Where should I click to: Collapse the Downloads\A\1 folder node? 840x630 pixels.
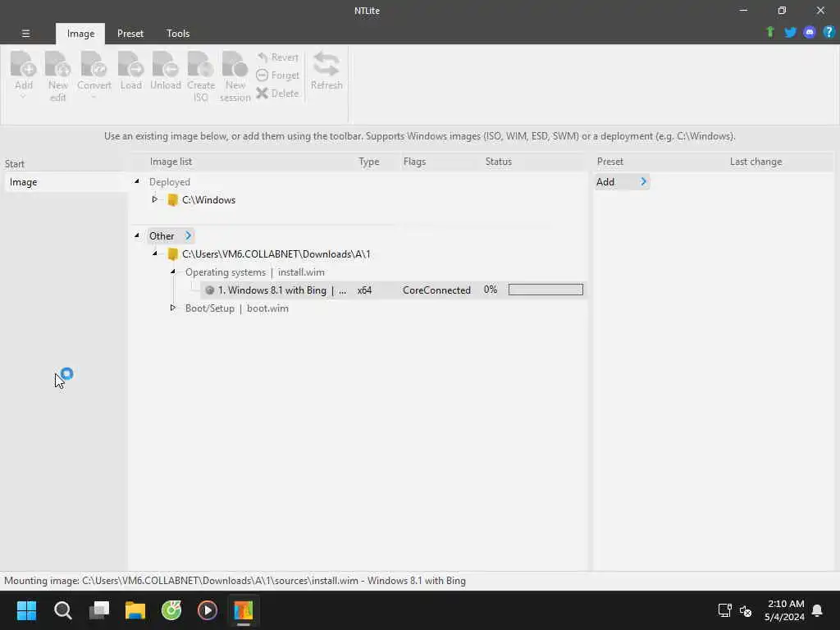click(155, 253)
